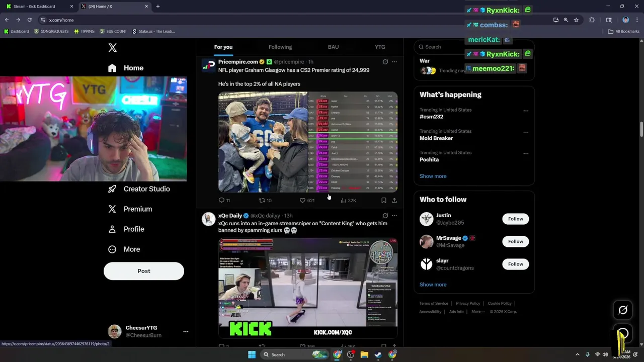Viewport: 644px width, 362px height.
Task: Open options for the Mold Breaker trend
Action: pos(526,132)
